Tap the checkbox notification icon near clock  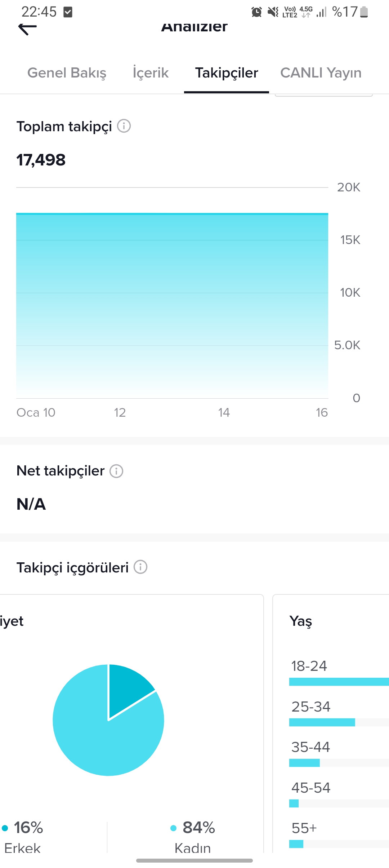click(68, 12)
